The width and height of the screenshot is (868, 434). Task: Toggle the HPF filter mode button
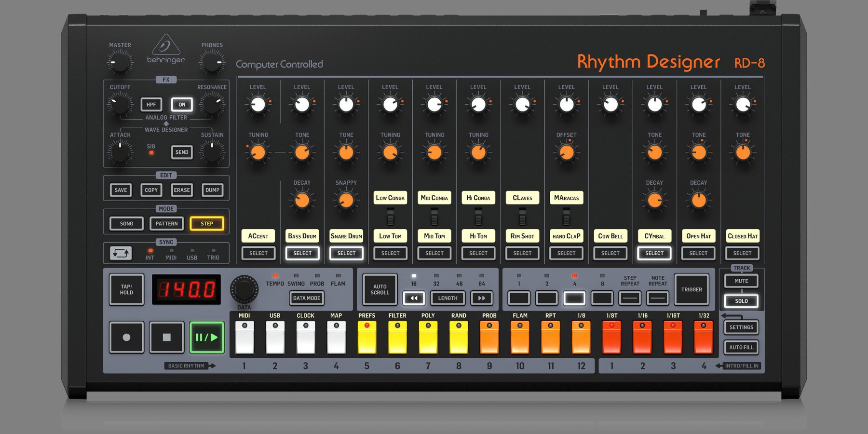point(151,105)
